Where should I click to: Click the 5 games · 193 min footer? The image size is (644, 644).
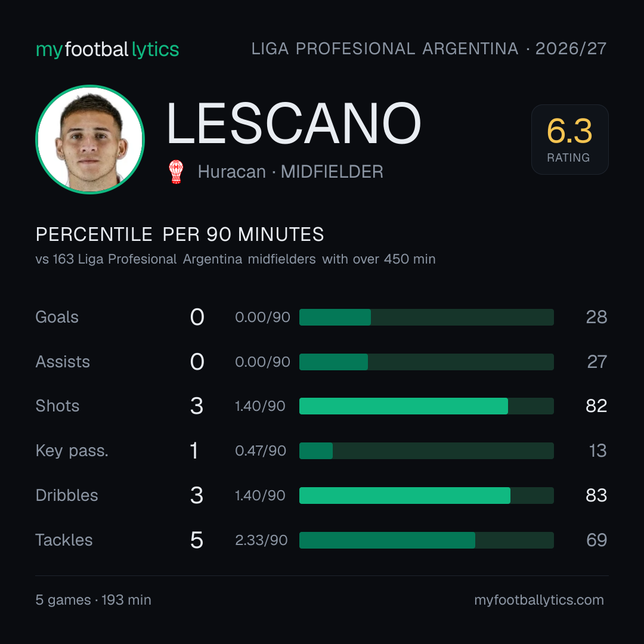tap(93, 600)
